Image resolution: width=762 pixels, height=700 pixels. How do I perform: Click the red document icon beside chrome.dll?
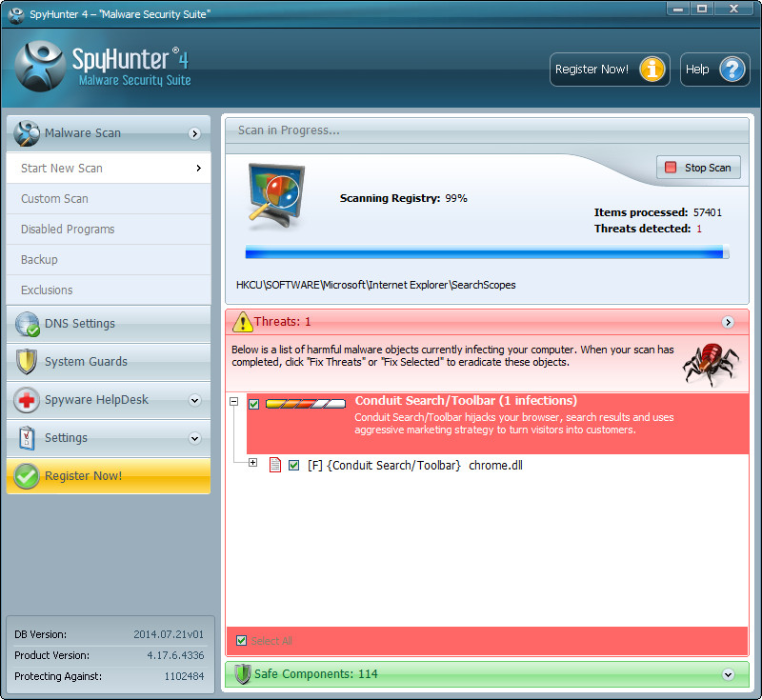(x=275, y=465)
